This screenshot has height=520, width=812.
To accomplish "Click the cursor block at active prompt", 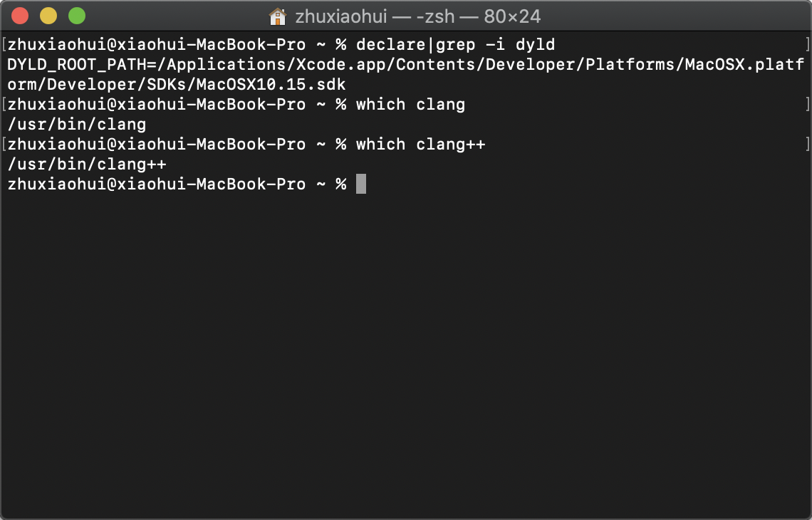I will coord(362,184).
